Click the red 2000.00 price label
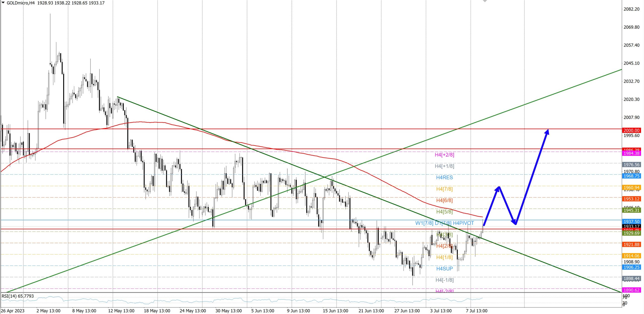The width and height of the screenshot is (644, 314). [631, 130]
